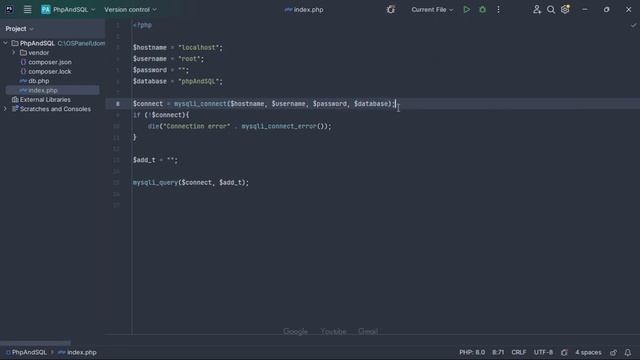The height and width of the screenshot is (360, 640).
Task: Select index.php in the project tree
Action: click(42, 90)
